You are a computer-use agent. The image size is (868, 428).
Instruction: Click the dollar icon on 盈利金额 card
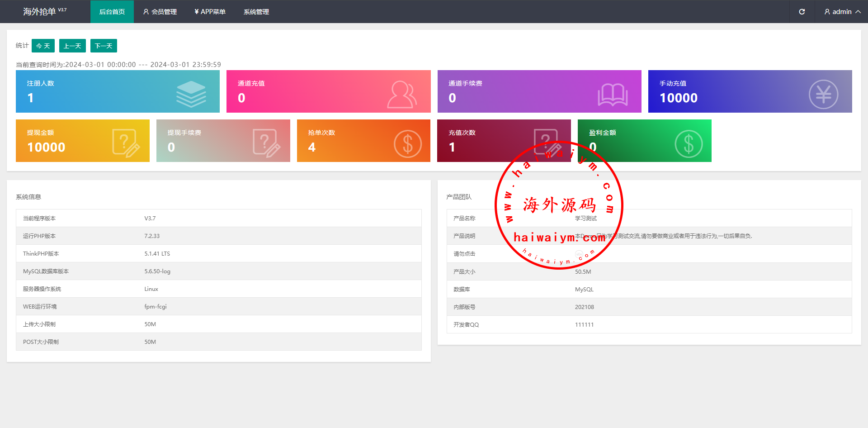688,144
